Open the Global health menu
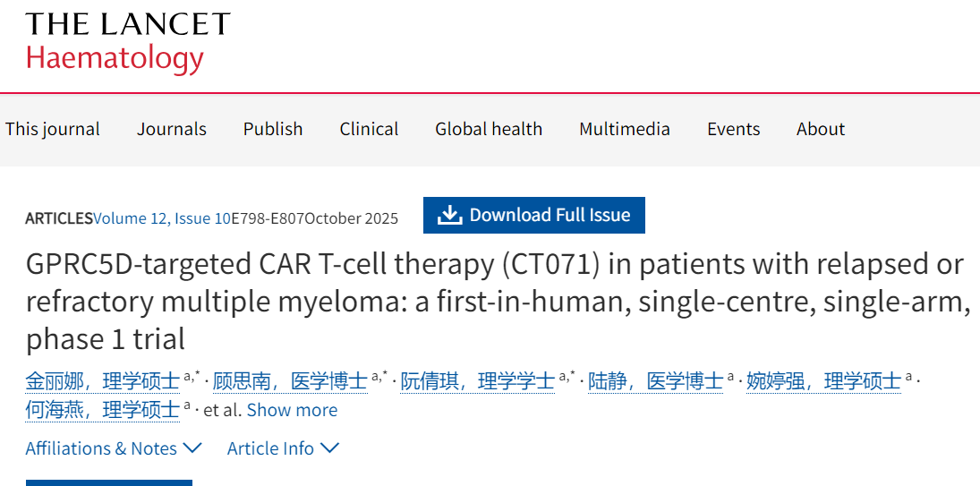This screenshot has height=486, width=980. tap(489, 129)
